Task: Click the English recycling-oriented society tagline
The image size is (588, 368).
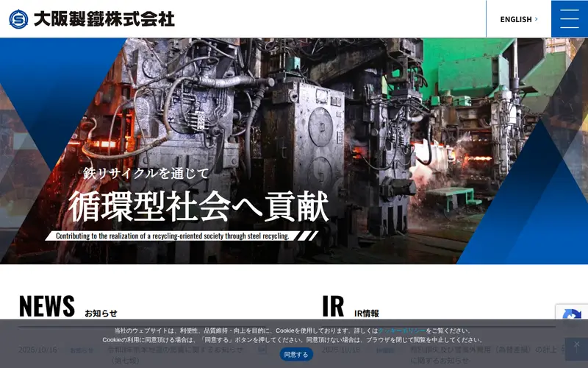Action: (x=173, y=236)
